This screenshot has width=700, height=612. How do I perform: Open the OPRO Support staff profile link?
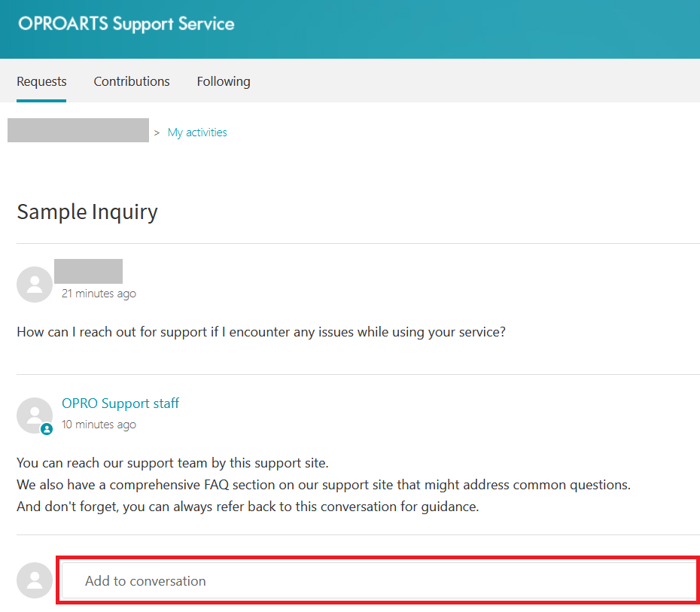[x=120, y=403]
